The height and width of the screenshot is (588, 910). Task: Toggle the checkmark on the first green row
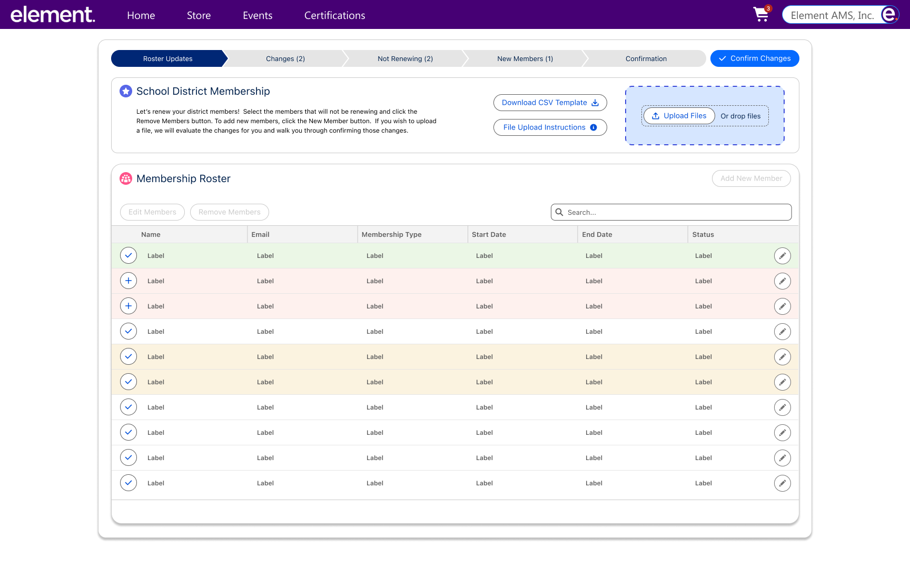coord(128,255)
